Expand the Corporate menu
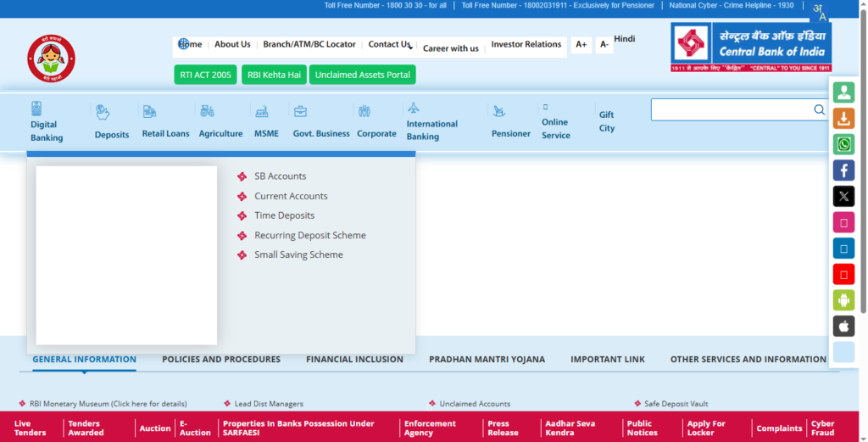 (x=376, y=133)
